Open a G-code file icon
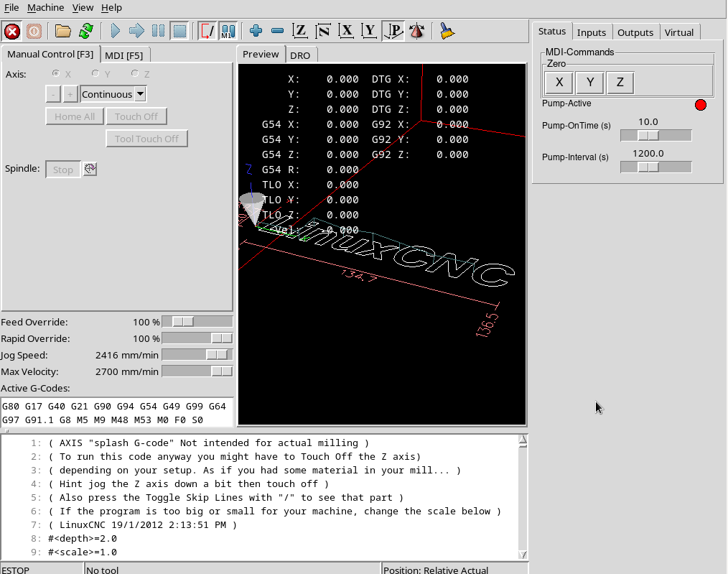This screenshot has height=574, width=728. click(x=62, y=32)
